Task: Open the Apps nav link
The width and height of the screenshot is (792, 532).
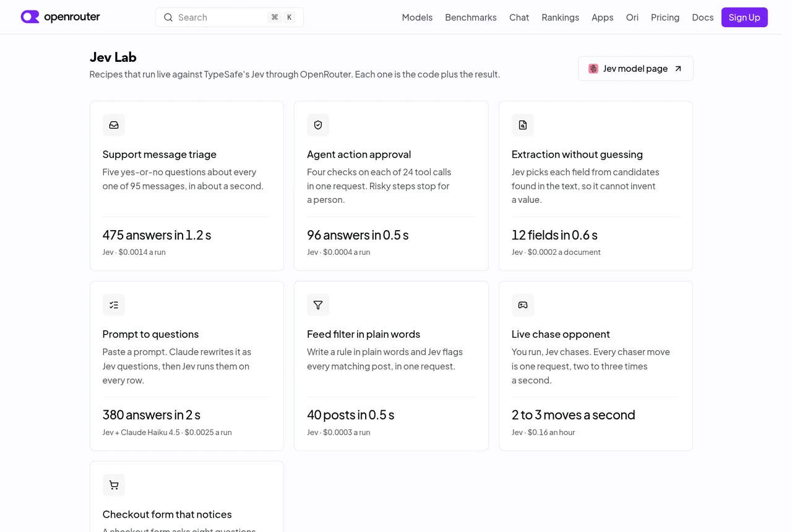Action: click(x=603, y=17)
